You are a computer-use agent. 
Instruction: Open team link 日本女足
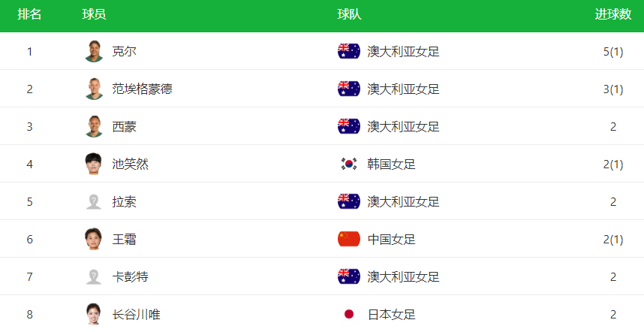click(x=391, y=314)
